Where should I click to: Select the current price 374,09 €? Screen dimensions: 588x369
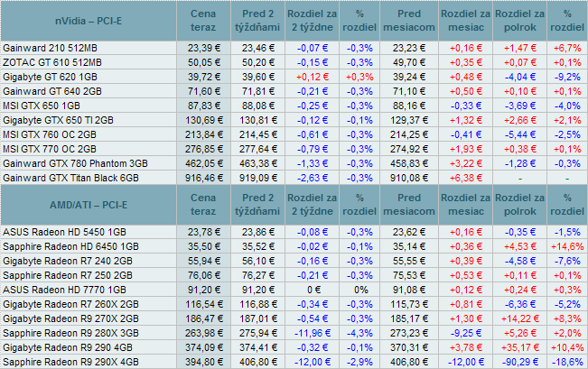pyautogui.click(x=204, y=347)
